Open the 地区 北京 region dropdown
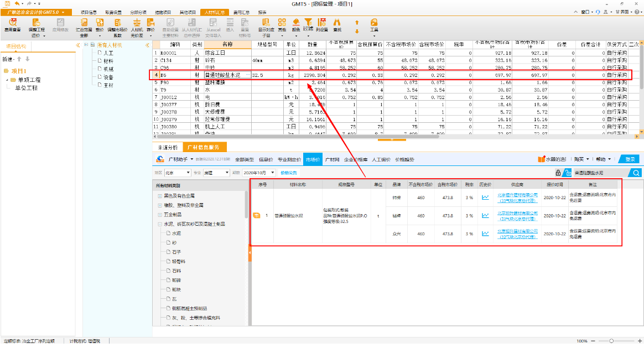 pyautogui.click(x=178, y=173)
